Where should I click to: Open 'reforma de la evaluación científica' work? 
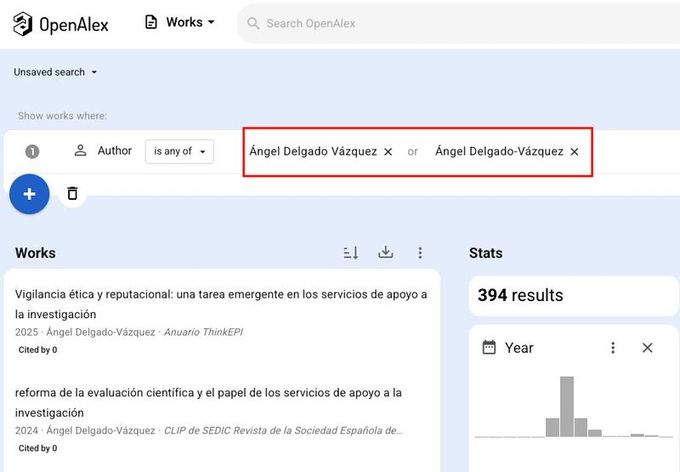[208, 403]
